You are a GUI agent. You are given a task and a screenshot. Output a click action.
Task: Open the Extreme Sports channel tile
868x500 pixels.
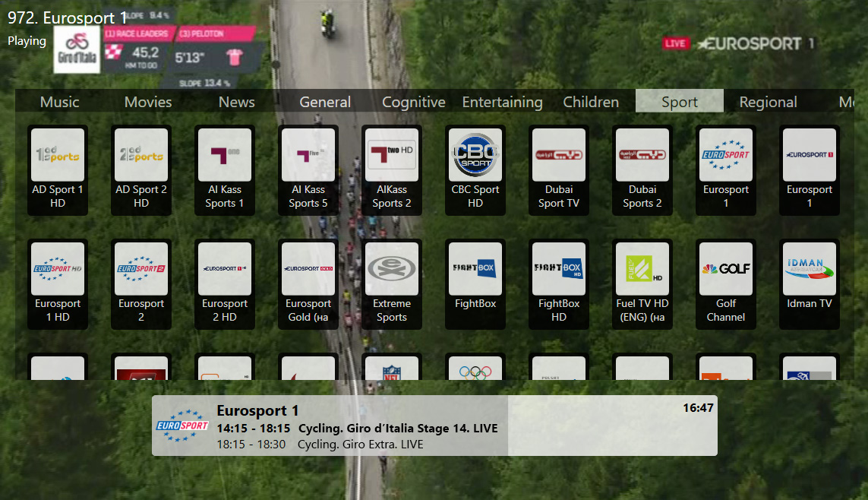pyautogui.click(x=391, y=284)
